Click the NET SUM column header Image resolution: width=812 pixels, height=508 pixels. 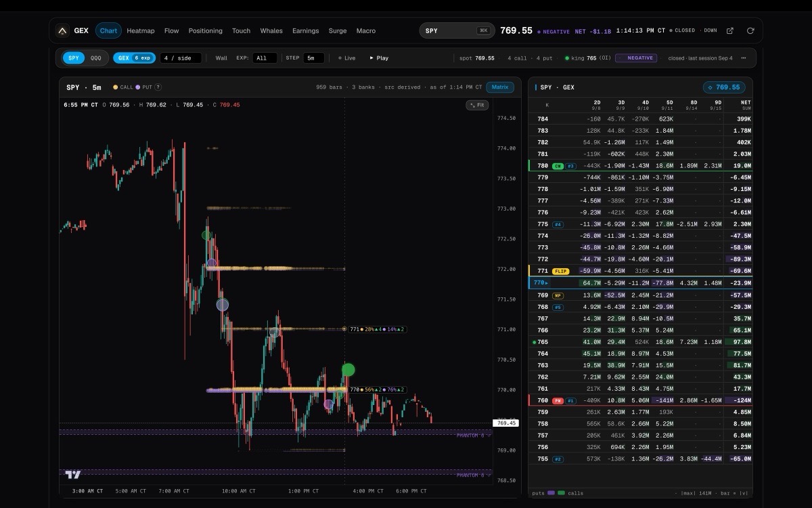click(745, 105)
